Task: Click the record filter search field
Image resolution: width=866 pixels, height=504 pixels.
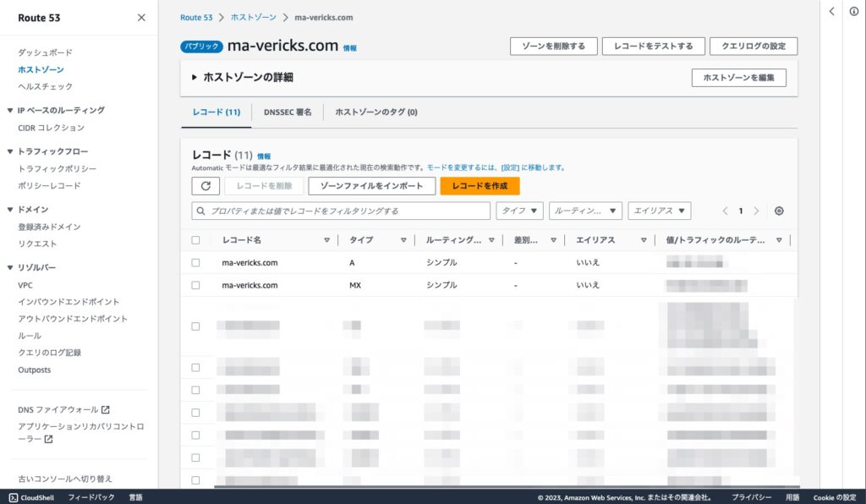Action: coord(341,211)
